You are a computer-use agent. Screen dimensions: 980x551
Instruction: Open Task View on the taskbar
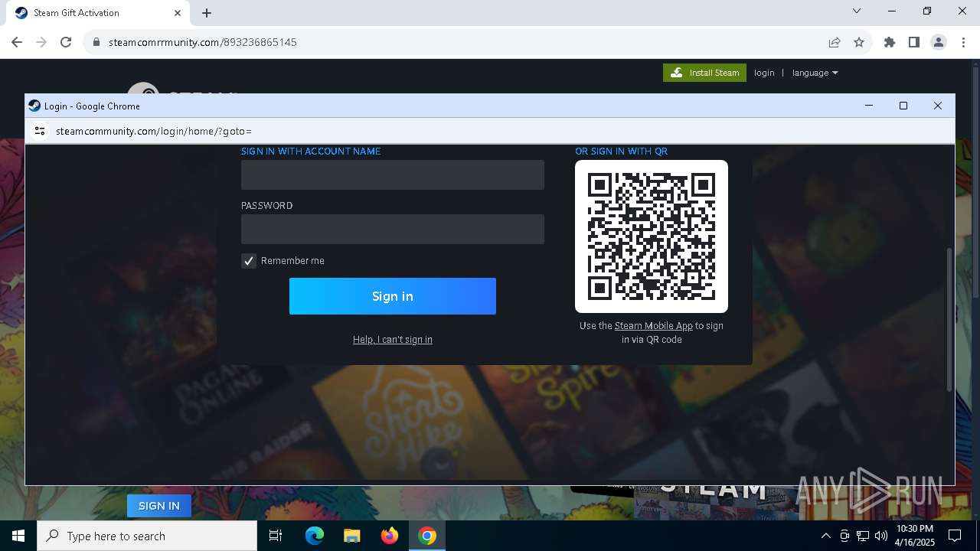pyautogui.click(x=276, y=536)
